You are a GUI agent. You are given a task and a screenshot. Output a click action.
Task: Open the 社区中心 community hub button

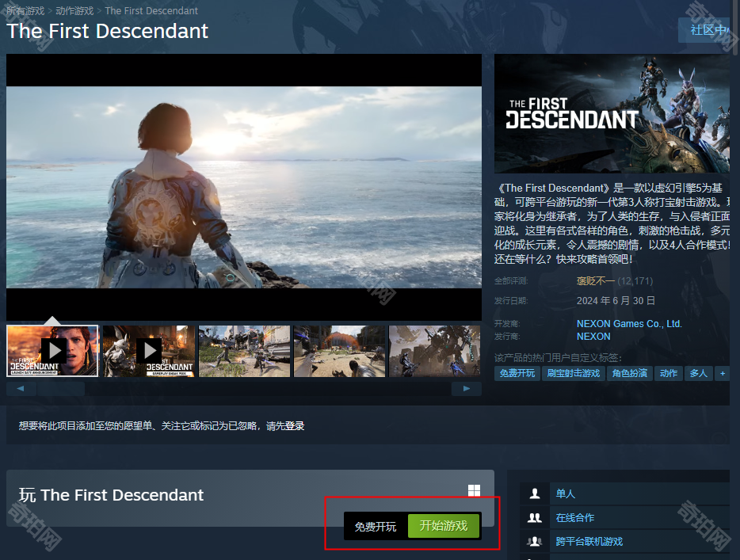point(708,30)
